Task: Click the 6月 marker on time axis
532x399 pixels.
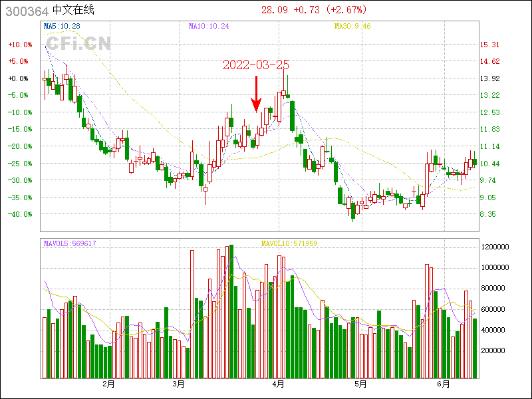Action: pyautogui.click(x=444, y=384)
